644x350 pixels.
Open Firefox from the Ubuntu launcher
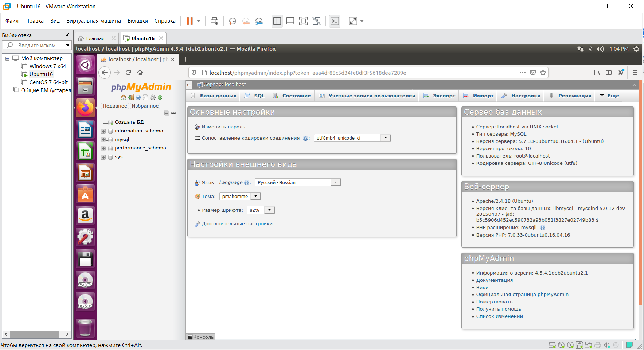point(85,108)
